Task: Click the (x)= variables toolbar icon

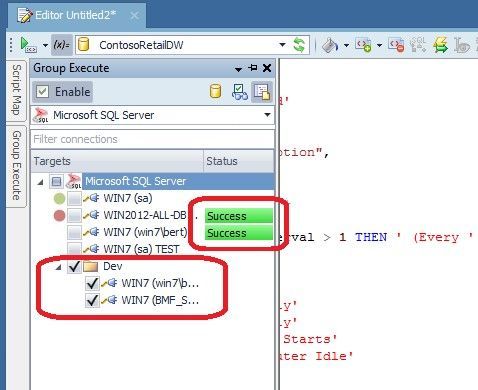Action: (62, 45)
